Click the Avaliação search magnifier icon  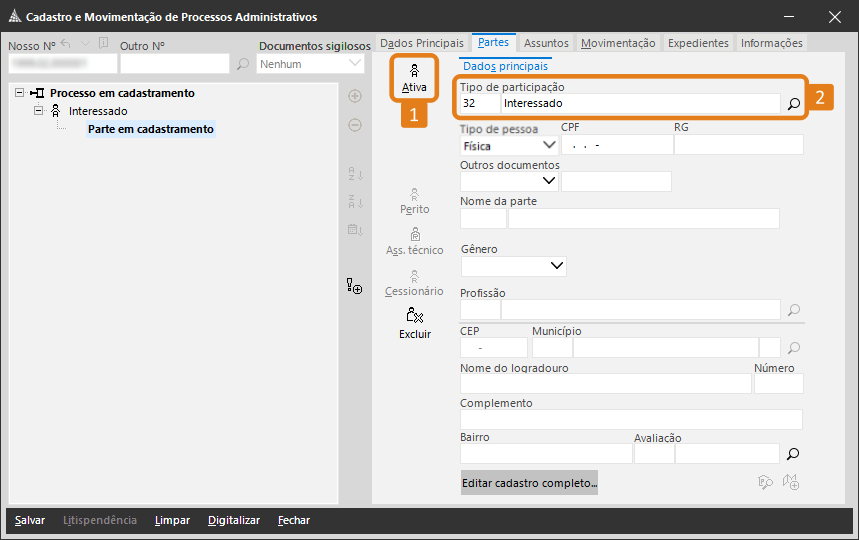793,453
